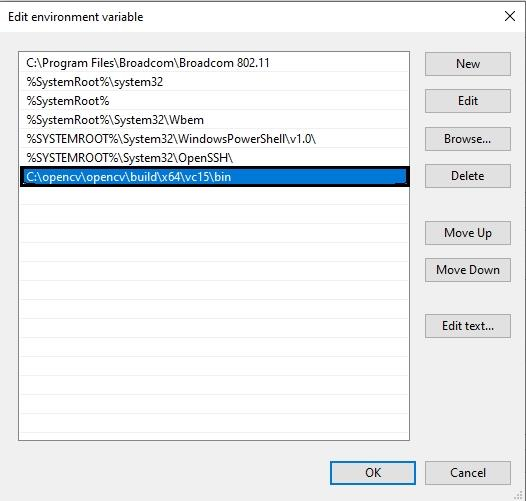Select the %SystemRoot%\system32 entry
The image size is (526, 501).
point(214,82)
